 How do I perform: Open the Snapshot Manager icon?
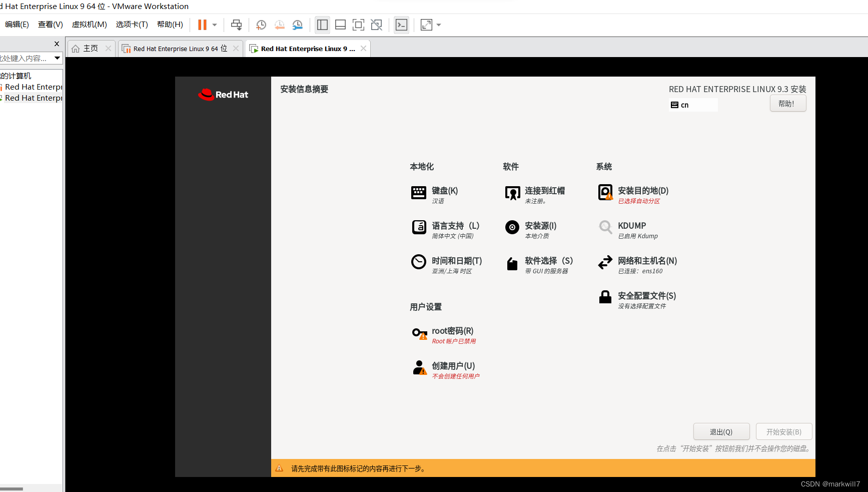[298, 25]
